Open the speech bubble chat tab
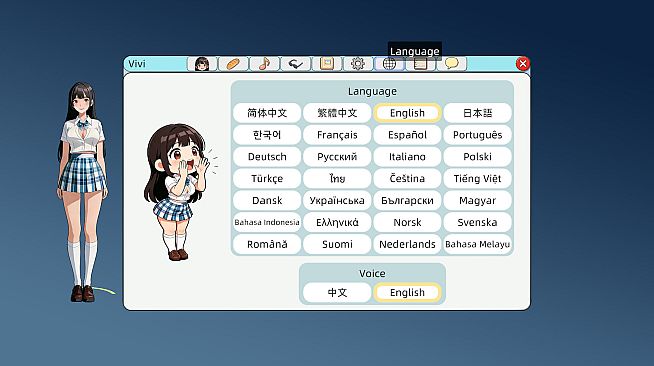The height and width of the screenshot is (366, 654). 452,64
